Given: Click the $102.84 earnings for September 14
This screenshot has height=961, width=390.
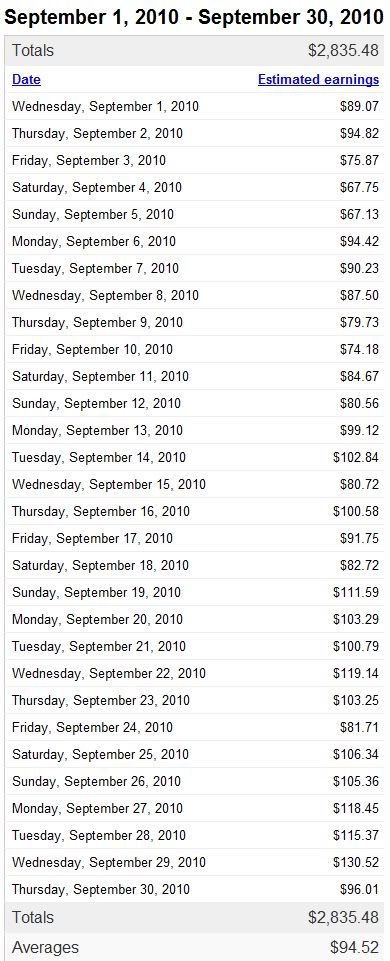Looking at the screenshot, I should pyautogui.click(x=356, y=457).
